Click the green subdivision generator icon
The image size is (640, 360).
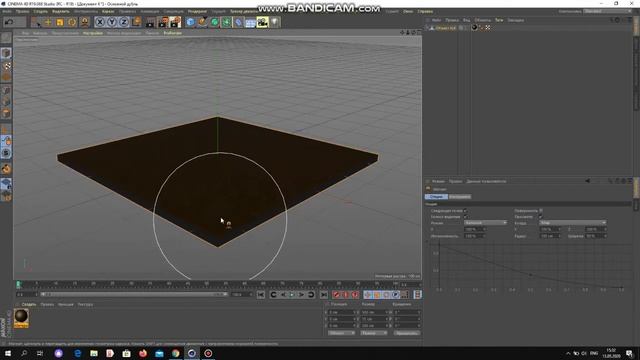214,22
